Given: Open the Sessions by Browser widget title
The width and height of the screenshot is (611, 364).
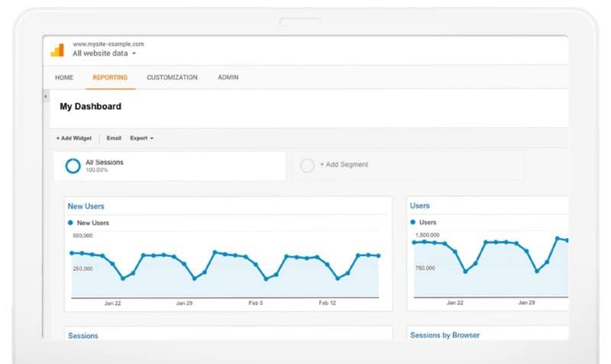Looking at the screenshot, I should 445,335.
